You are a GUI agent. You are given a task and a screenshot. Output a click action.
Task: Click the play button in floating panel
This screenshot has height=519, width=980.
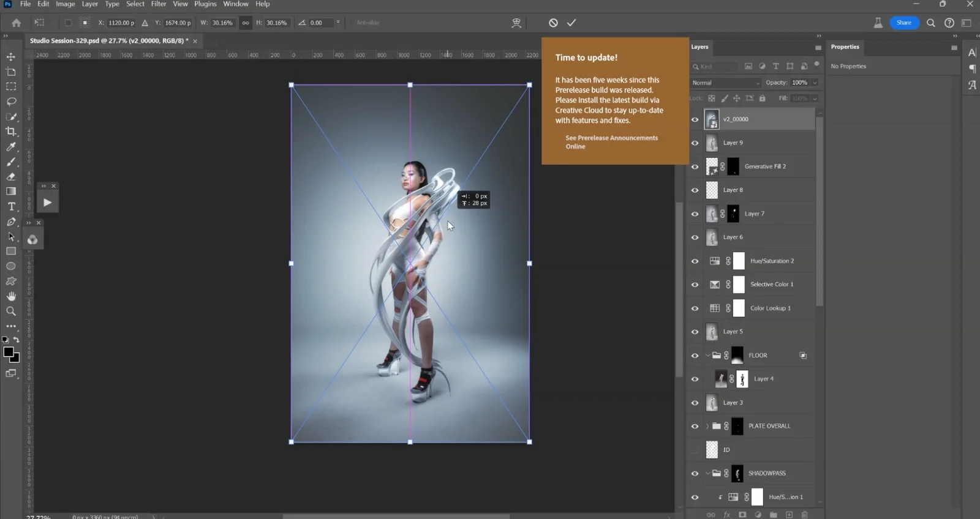[x=48, y=203]
